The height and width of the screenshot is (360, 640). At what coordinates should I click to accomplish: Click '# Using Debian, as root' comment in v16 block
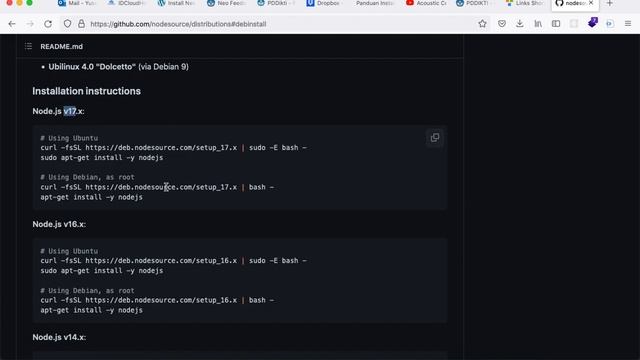tap(87, 291)
